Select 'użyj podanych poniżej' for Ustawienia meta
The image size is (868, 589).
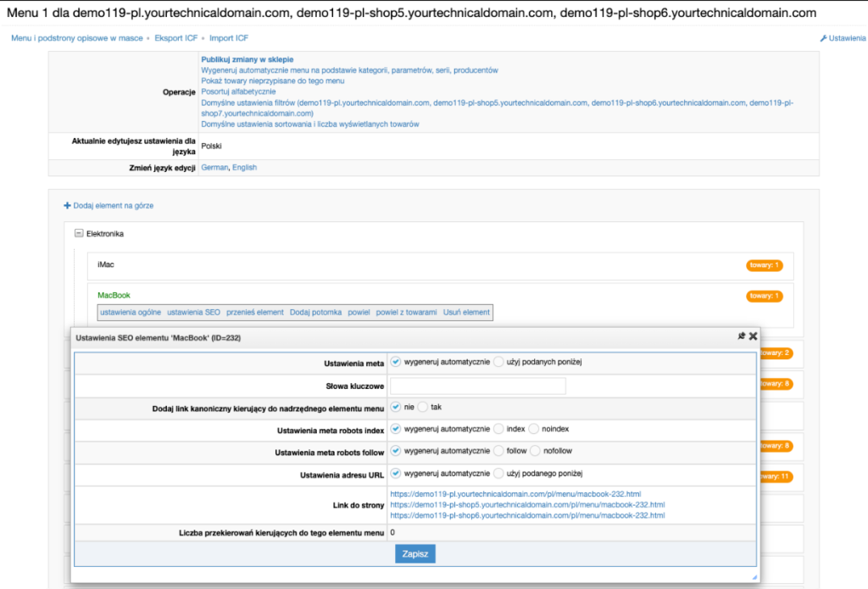pos(499,362)
